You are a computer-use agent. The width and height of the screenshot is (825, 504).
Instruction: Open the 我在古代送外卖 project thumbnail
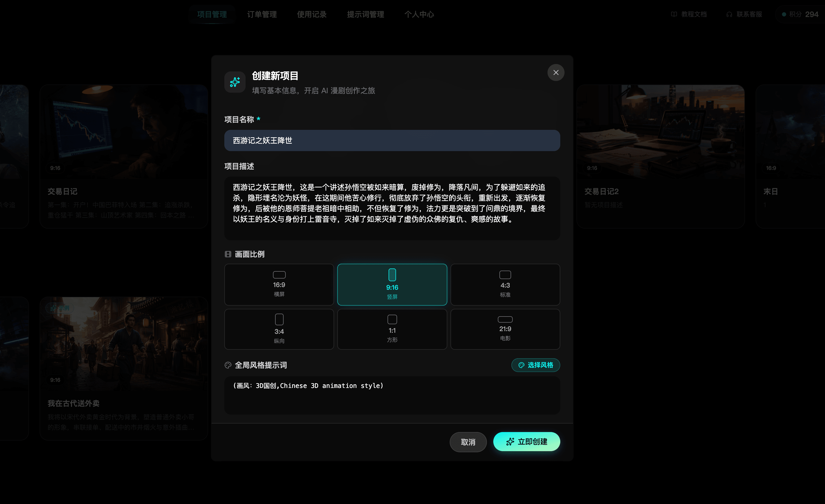pyautogui.click(x=124, y=344)
